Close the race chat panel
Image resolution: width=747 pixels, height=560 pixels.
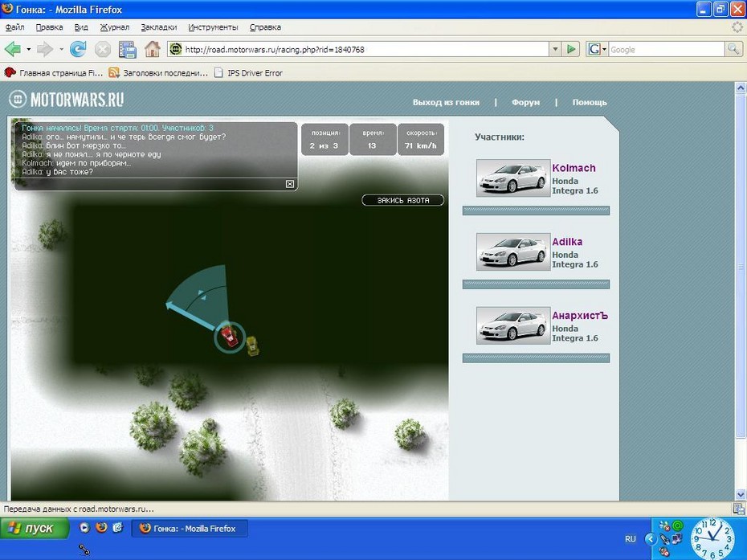tap(290, 184)
